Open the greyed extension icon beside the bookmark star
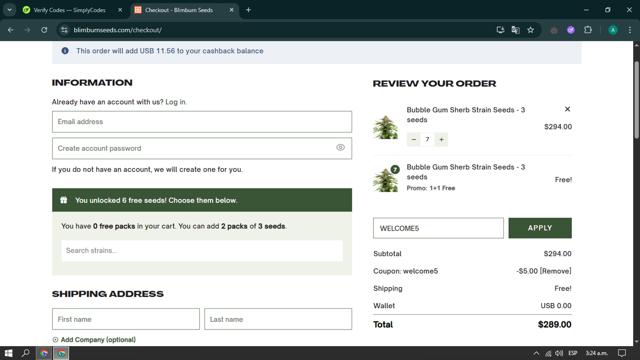Image resolution: width=640 pixels, height=360 pixels. pyautogui.click(x=553, y=30)
